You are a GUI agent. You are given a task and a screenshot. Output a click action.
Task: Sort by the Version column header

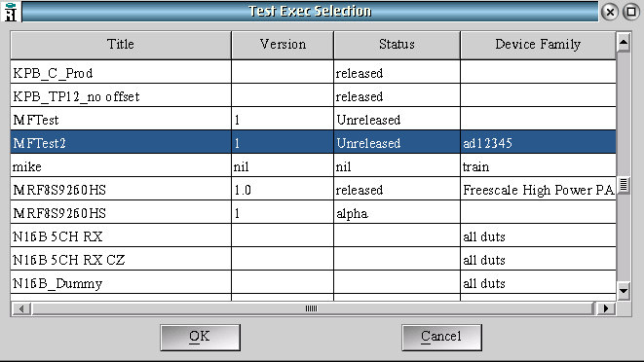point(283,45)
